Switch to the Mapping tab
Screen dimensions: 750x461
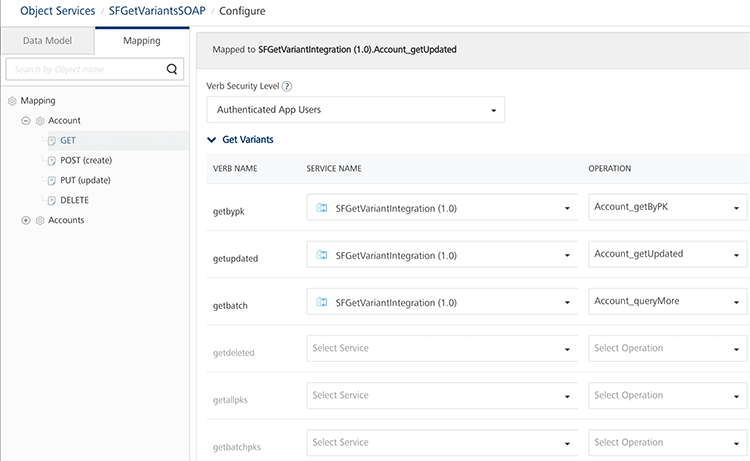pyautogui.click(x=141, y=41)
